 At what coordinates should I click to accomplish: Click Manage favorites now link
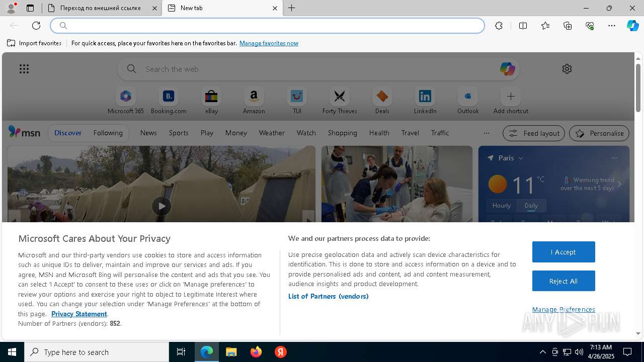[x=269, y=43]
